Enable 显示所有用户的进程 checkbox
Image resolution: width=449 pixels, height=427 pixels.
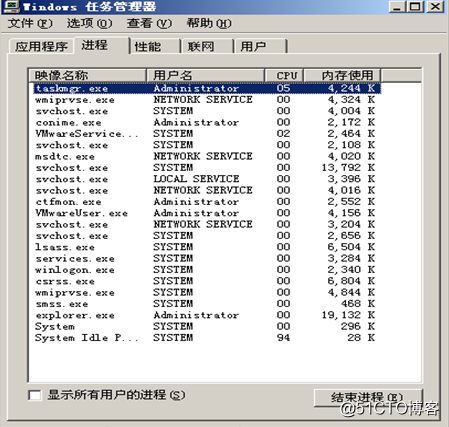pyautogui.click(x=35, y=395)
